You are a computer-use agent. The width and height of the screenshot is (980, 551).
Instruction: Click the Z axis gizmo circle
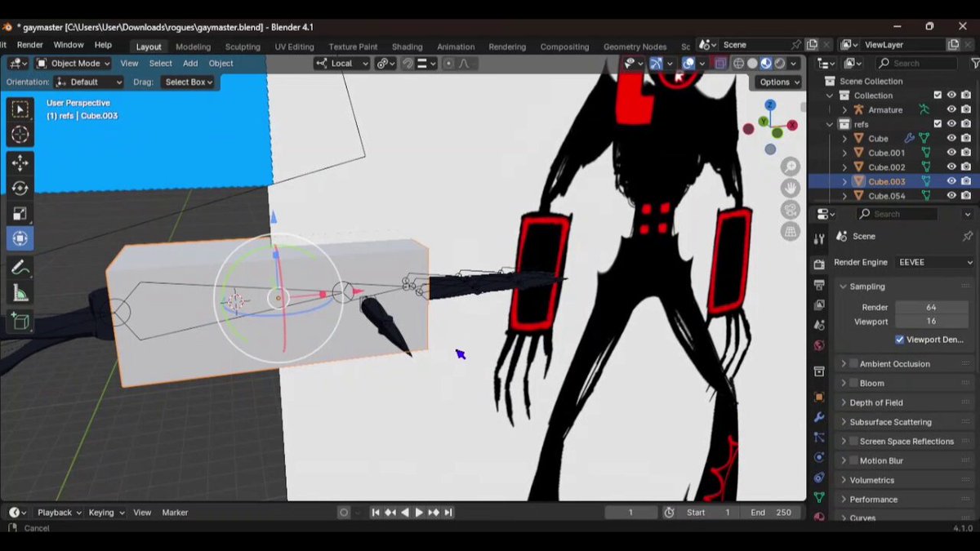770,105
